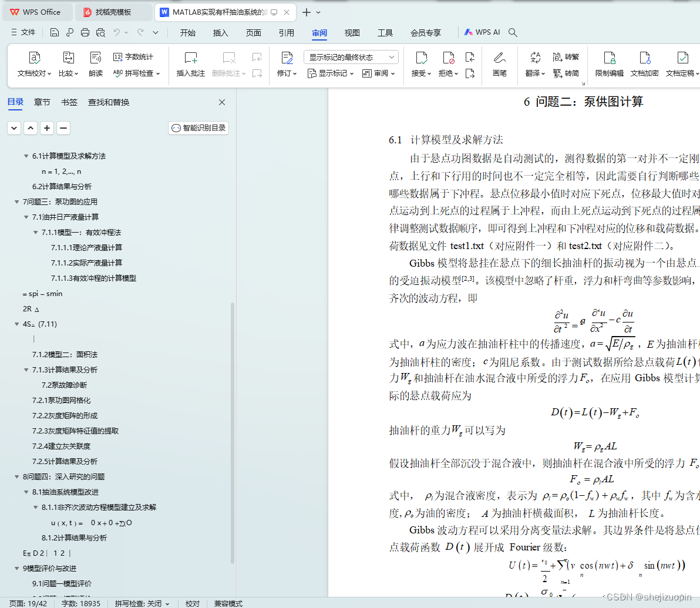
Task: Click 页面: 19/42 page indicator
Action: tap(28, 603)
